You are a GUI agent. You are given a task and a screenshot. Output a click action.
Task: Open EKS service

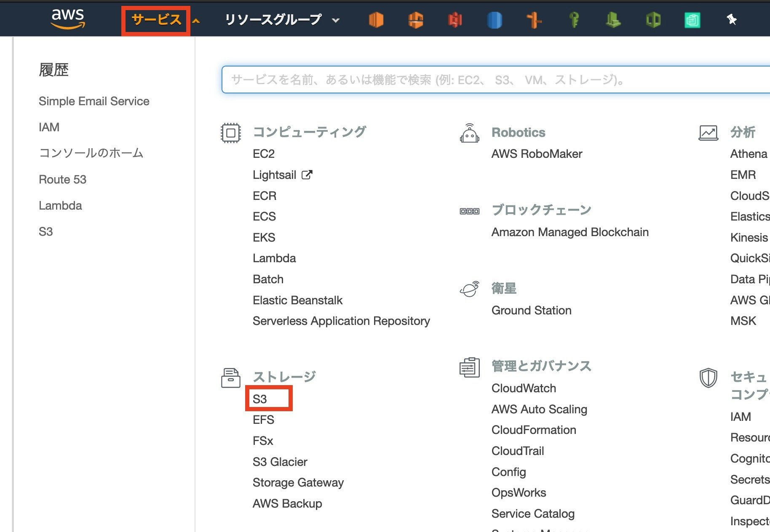click(264, 237)
